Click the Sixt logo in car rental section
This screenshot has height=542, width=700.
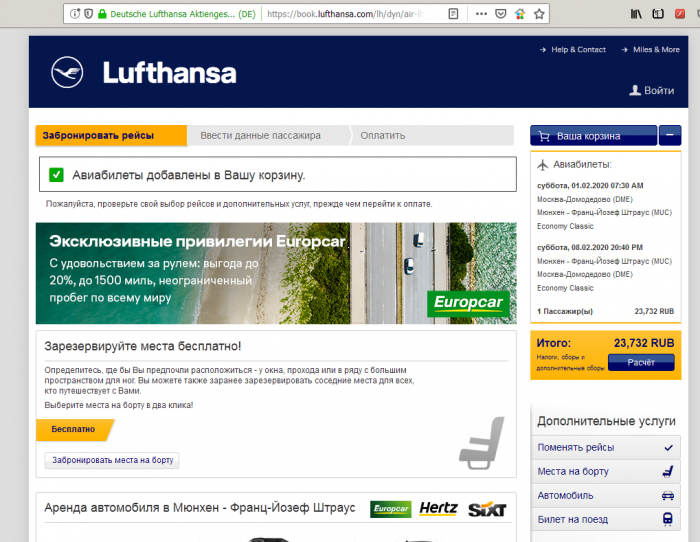pos(487,509)
